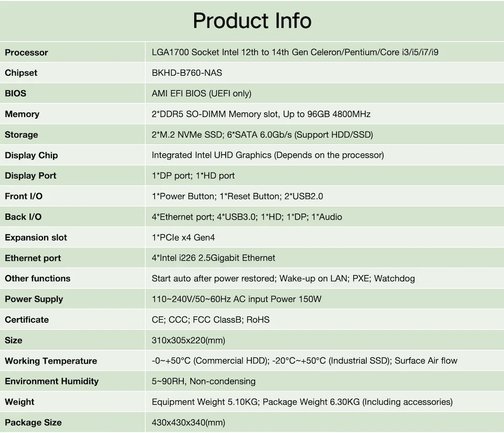This screenshot has height=433, width=504.
Task: Click the Storage row label
Action: 22,135
